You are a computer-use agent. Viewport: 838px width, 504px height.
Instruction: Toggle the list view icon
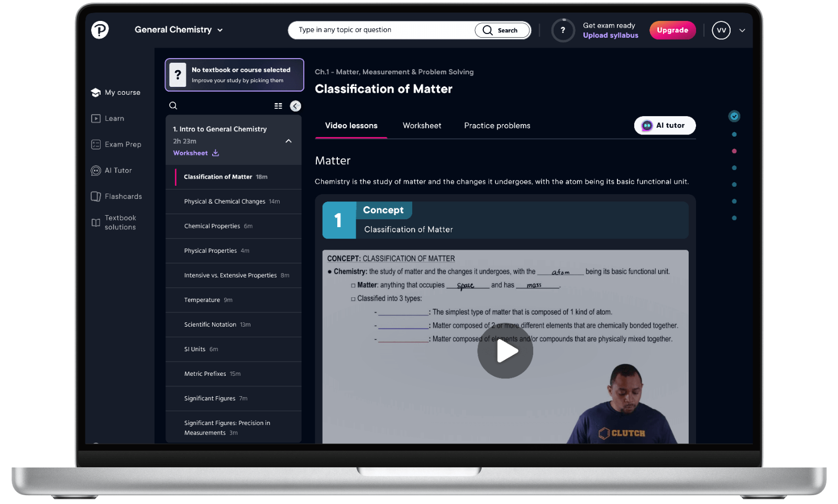tap(278, 106)
